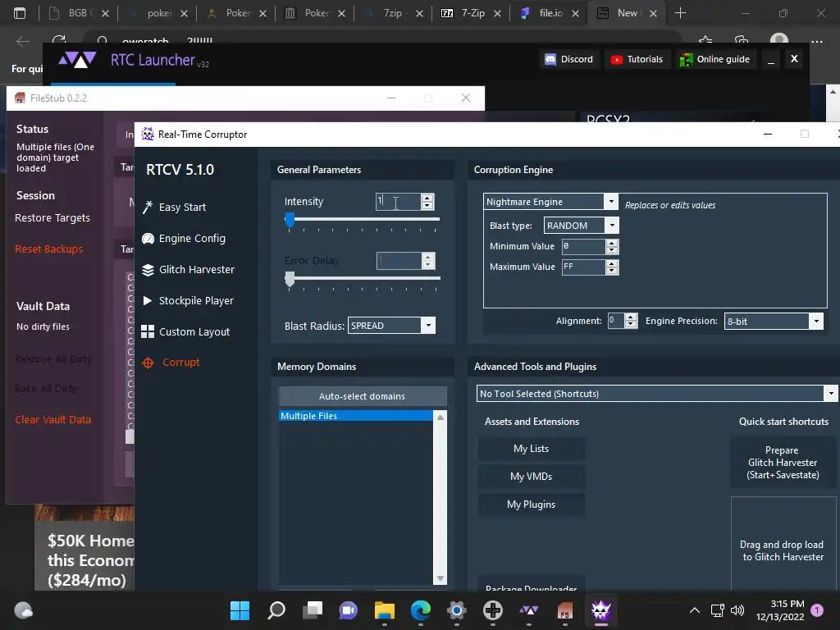Click the taskbar clock and date
The image size is (840, 630).
(x=780, y=610)
